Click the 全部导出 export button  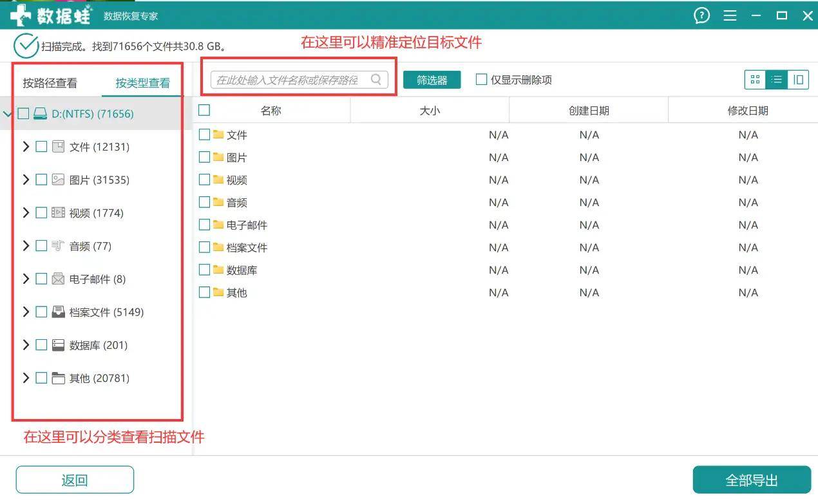[x=752, y=479]
